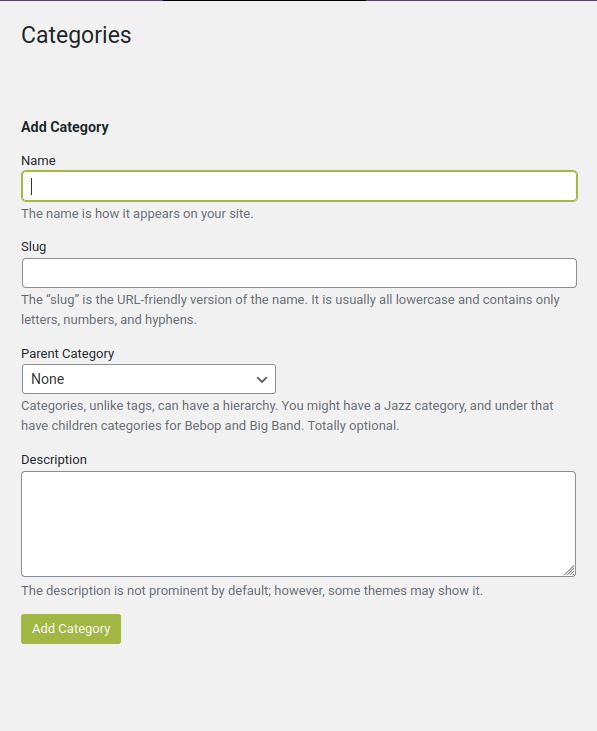The image size is (597, 731).
Task: Click the 'Slug' field label
Action: pyautogui.click(x=34, y=247)
